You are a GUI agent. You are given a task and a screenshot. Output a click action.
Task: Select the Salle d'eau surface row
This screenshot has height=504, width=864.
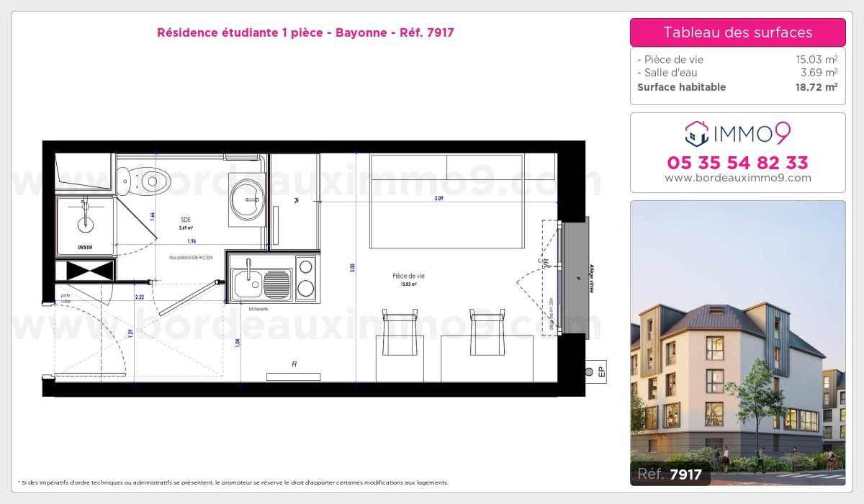pos(737,73)
